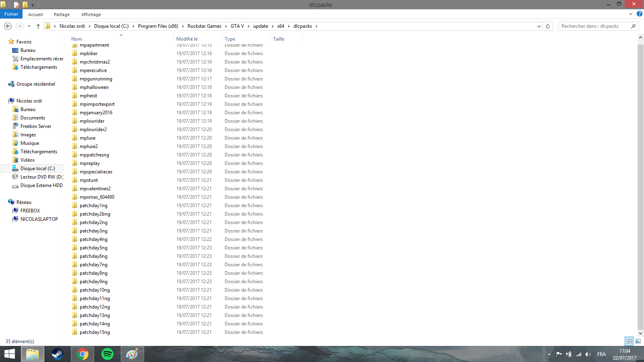Click the Back navigation arrow
Image resolution: width=644 pixels, height=362 pixels.
tap(8, 26)
